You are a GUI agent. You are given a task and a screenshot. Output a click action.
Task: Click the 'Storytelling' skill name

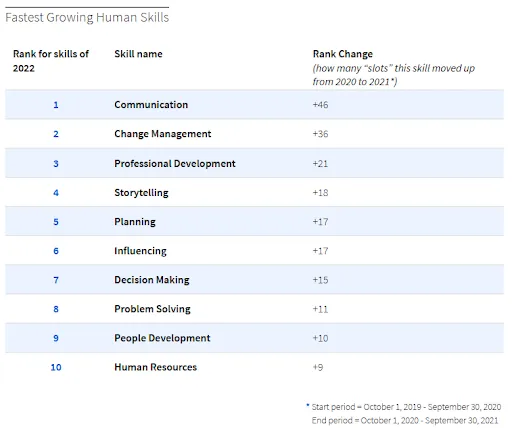click(141, 193)
